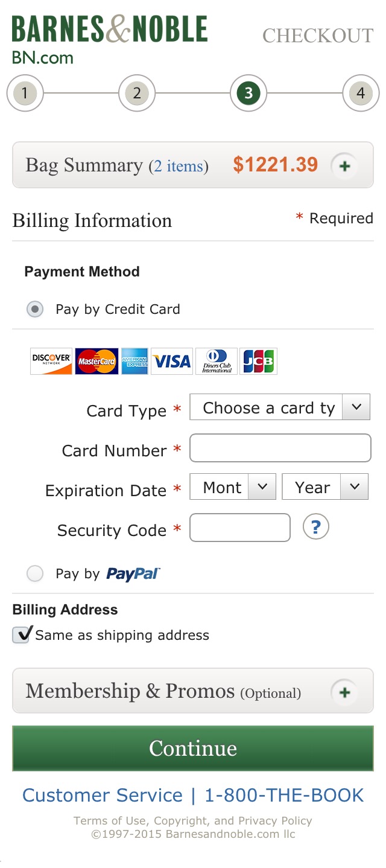Open the Card Type dropdown
The image size is (386, 868).
click(x=280, y=407)
